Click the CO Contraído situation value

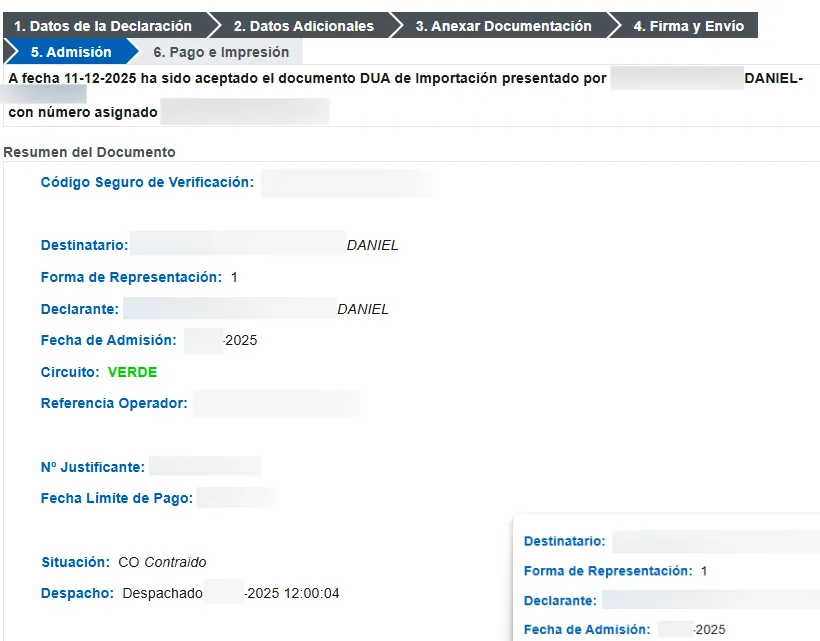[x=162, y=562]
